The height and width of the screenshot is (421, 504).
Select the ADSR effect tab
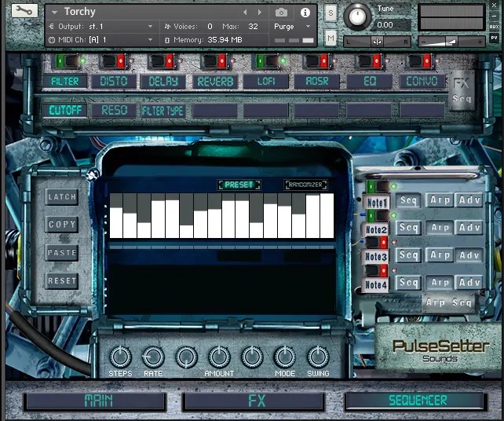(317, 82)
